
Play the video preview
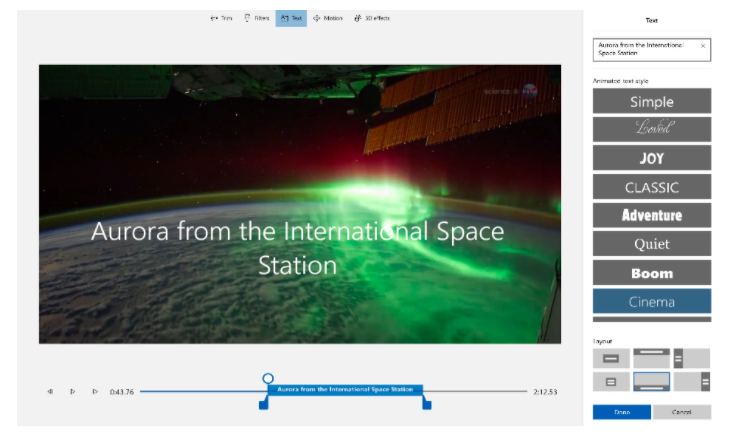coord(72,391)
